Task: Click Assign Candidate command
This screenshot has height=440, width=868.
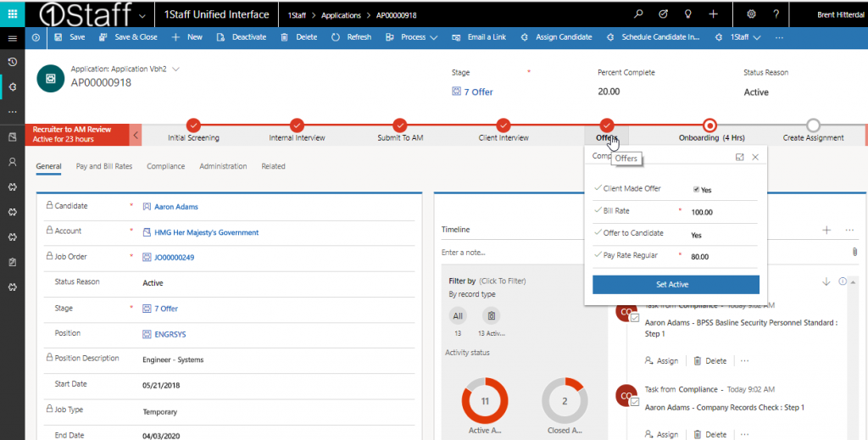Action: [x=556, y=37]
